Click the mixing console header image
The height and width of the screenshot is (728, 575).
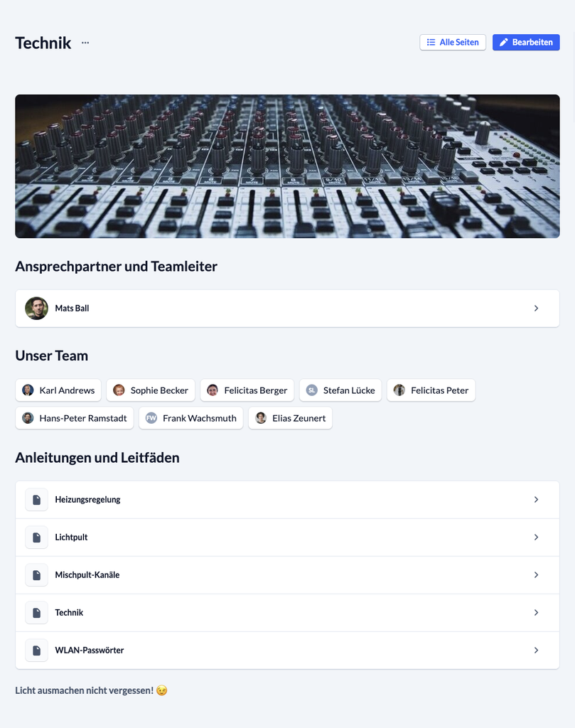tap(287, 166)
